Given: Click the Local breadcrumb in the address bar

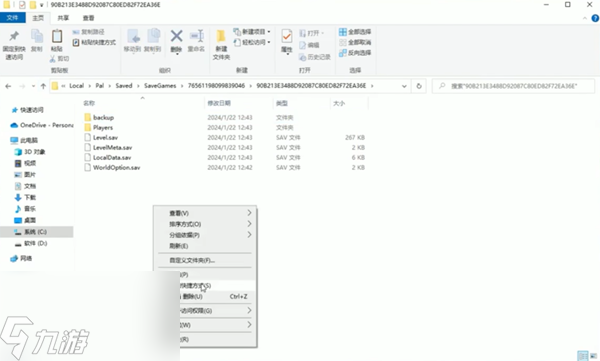Looking at the screenshot, I should pos(77,86).
